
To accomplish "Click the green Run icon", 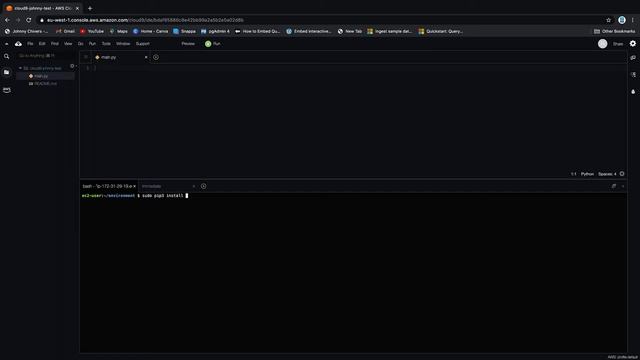I will coord(208,44).
